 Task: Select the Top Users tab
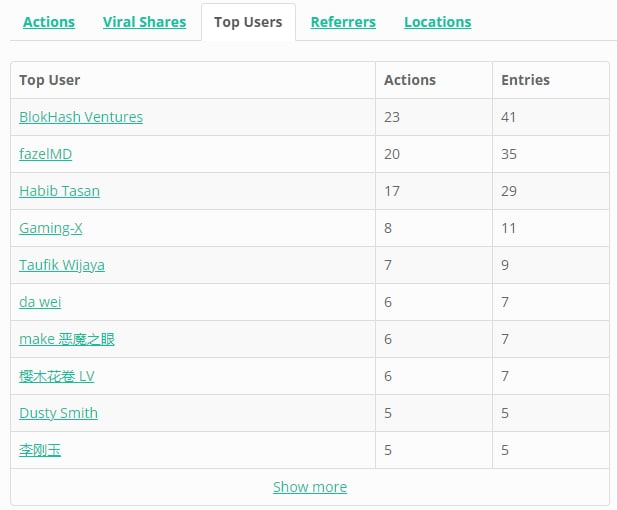(x=248, y=22)
